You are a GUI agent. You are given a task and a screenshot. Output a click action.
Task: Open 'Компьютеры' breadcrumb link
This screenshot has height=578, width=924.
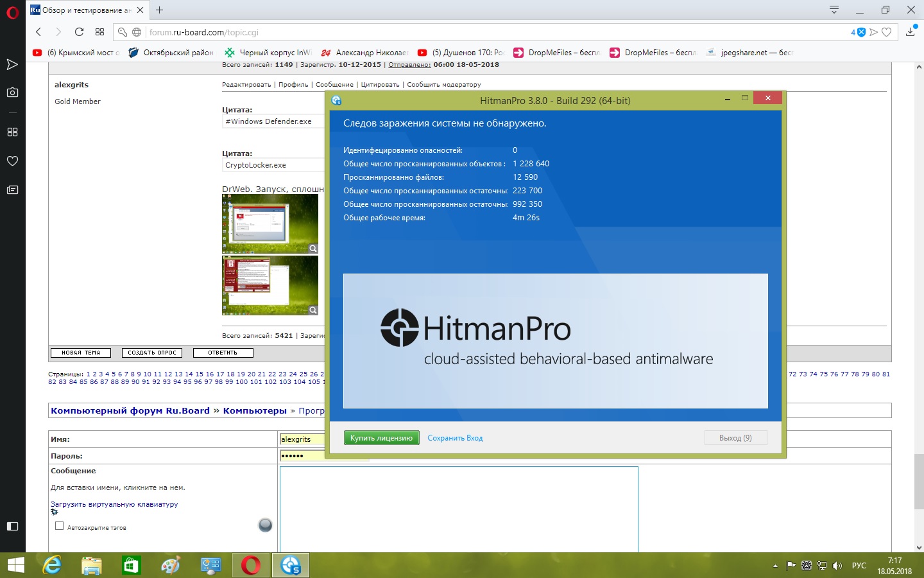tap(255, 411)
